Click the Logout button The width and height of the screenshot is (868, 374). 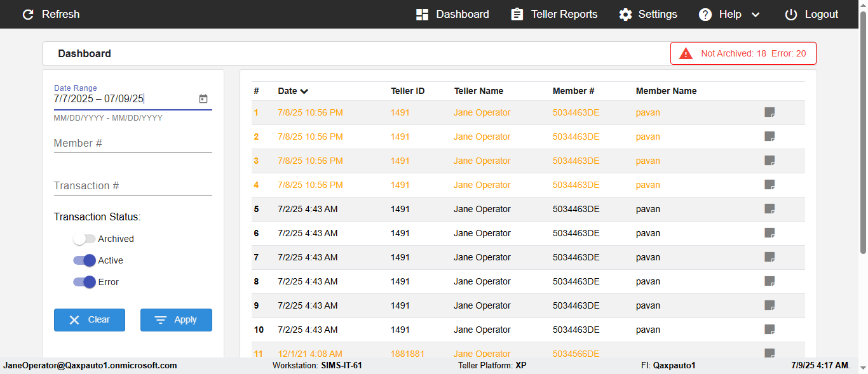coord(811,14)
